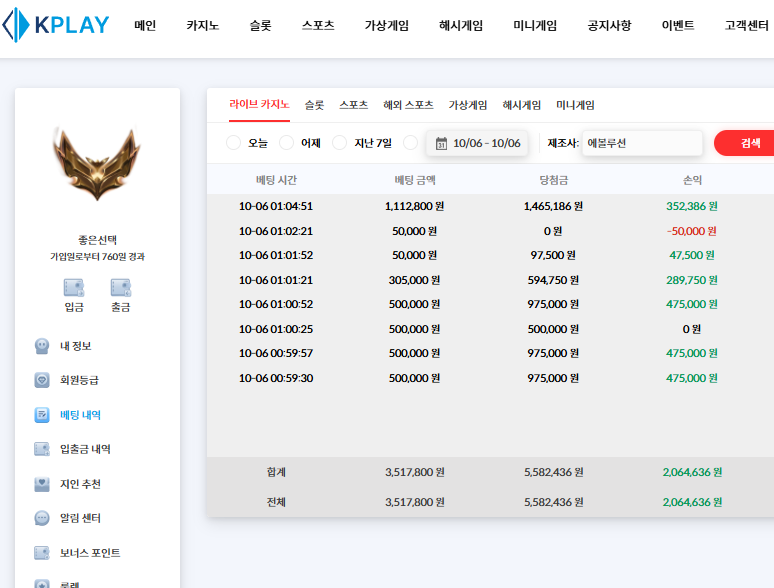Open the 제조사 provider field showing 에볼루션
The width and height of the screenshot is (774, 588).
tap(642, 143)
